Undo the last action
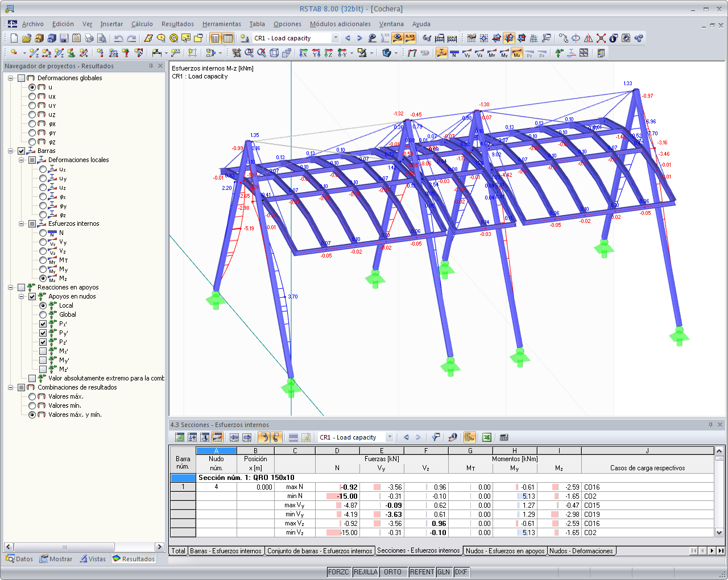728x580 pixels. click(118, 38)
